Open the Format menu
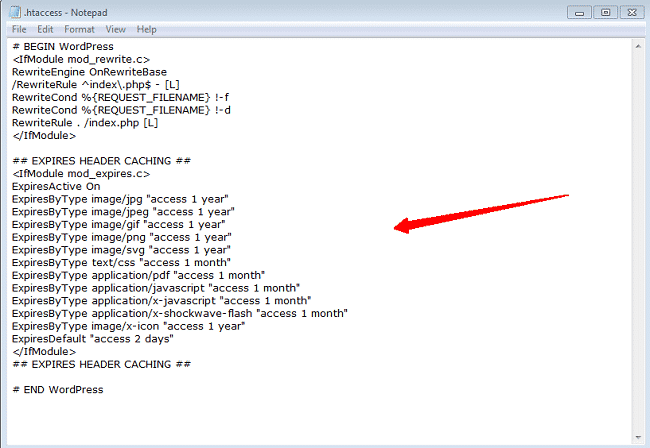The height and width of the screenshot is (448, 650). click(x=80, y=30)
